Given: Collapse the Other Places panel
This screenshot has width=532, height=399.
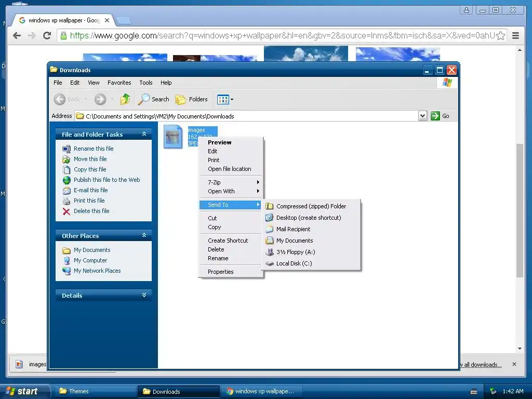Looking at the screenshot, I should coord(144,235).
